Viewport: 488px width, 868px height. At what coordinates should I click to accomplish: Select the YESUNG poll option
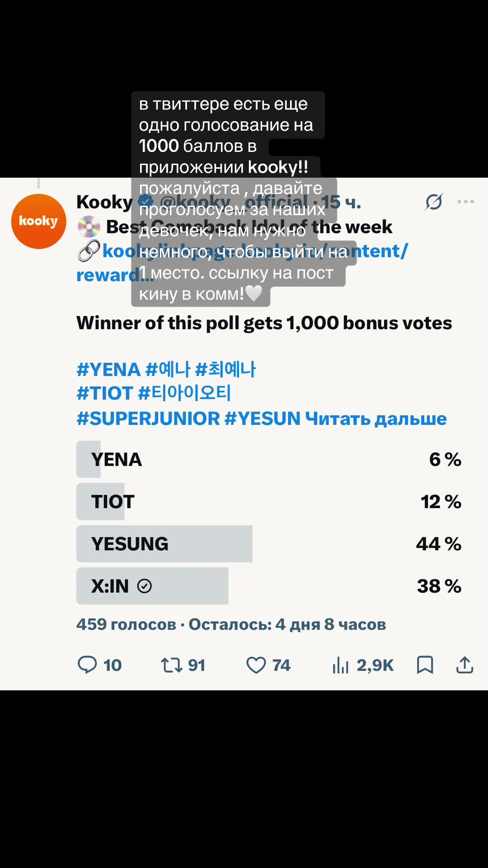click(269, 544)
